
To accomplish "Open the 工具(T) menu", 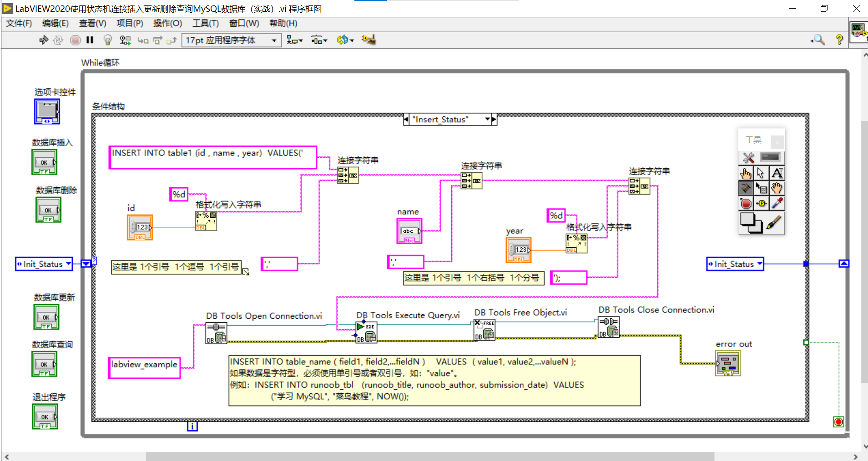I will tap(205, 23).
